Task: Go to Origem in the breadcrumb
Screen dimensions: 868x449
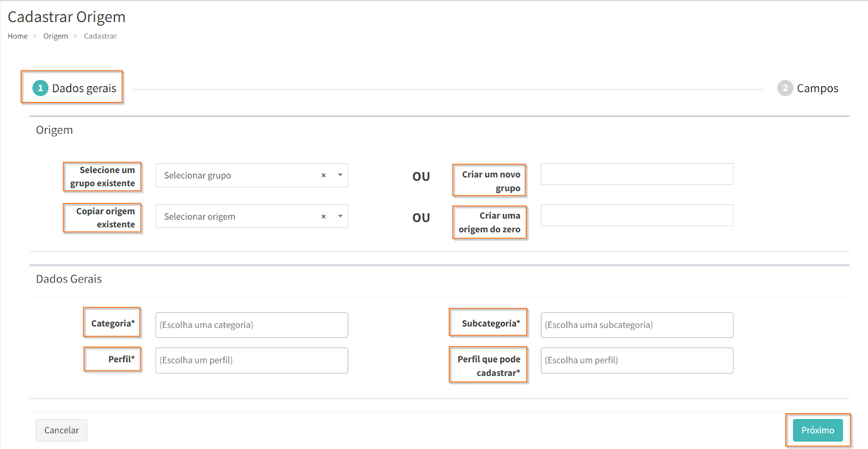Action: click(56, 36)
